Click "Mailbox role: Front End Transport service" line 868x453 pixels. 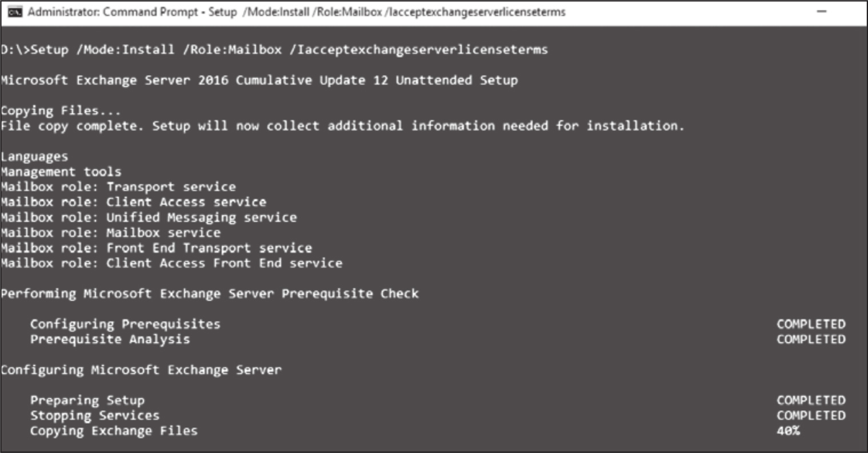point(156,248)
